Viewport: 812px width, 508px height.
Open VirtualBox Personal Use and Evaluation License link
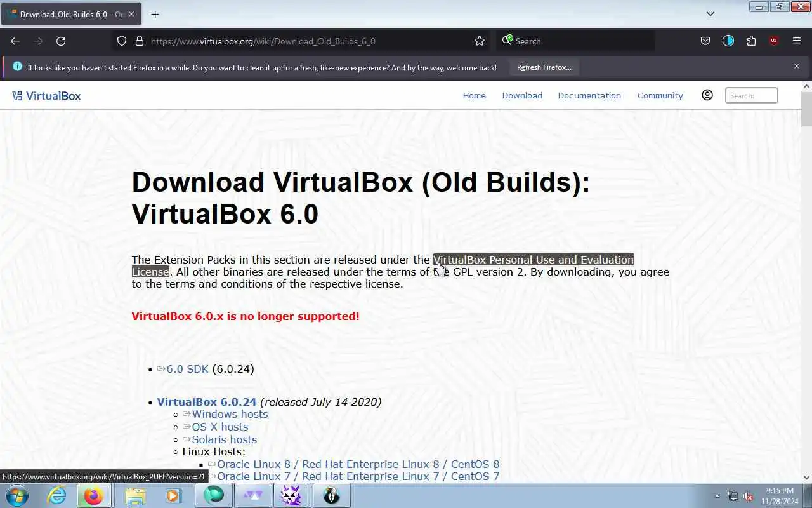[x=533, y=260]
